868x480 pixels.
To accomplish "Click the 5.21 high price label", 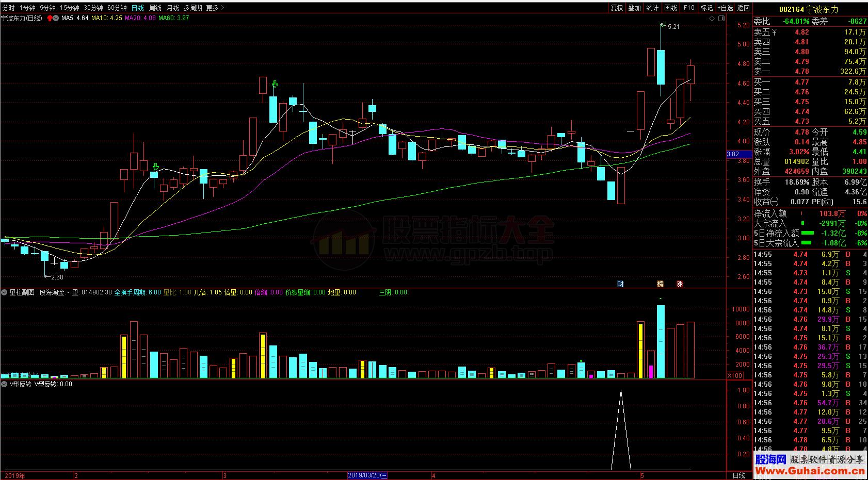I will (x=673, y=26).
